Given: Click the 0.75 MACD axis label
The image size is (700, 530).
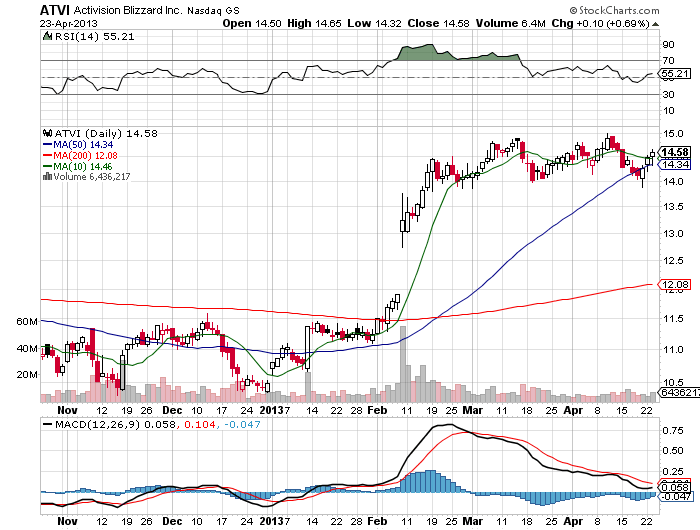Looking at the screenshot, I should pos(673,430).
